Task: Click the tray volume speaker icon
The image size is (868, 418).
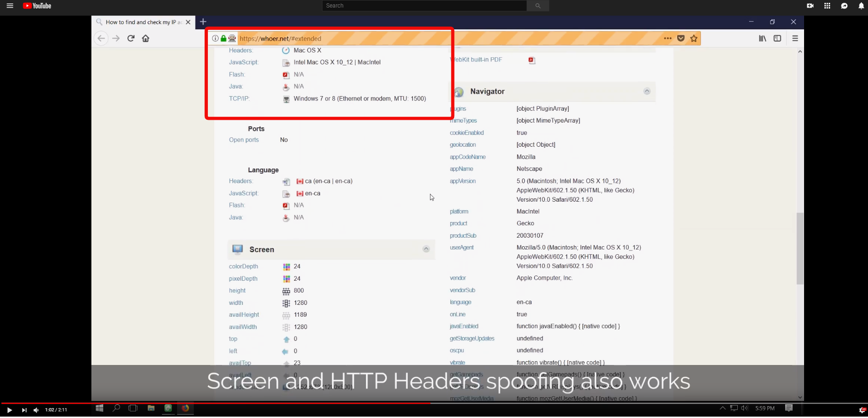Action: [744, 408]
